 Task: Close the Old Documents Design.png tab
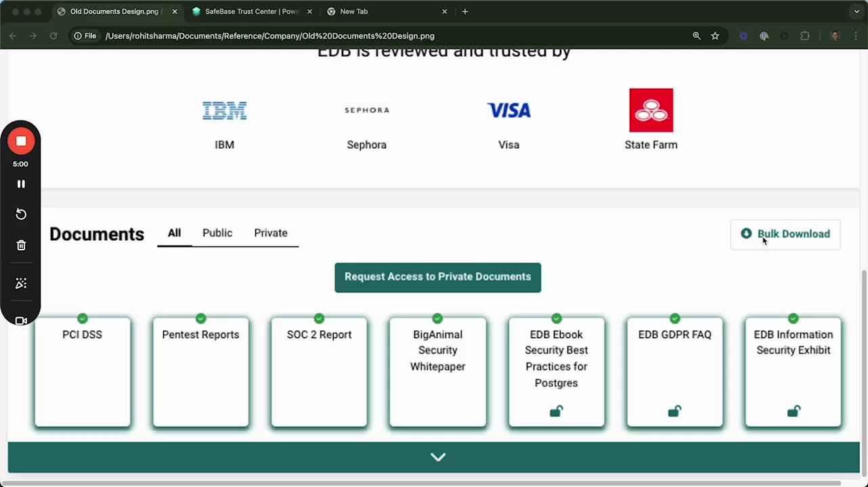pos(175,11)
